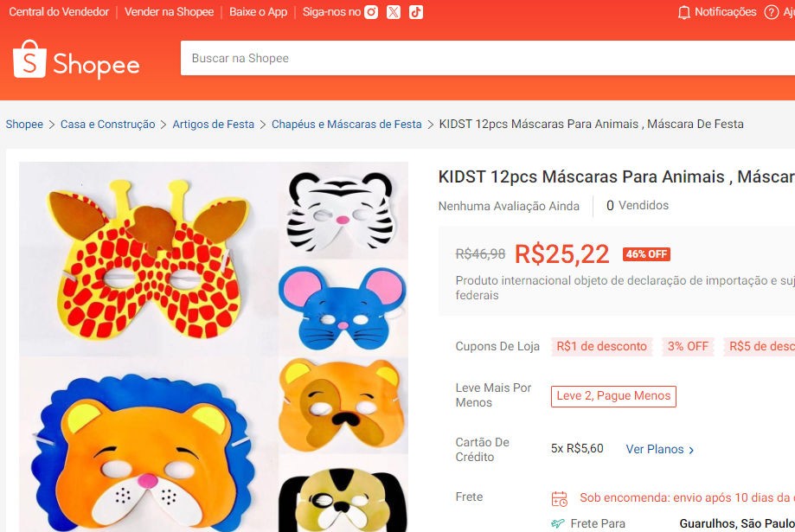The height and width of the screenshot is (532, 795).
Task: Open the Central do Vendedor menu
Action: (59, 12)
